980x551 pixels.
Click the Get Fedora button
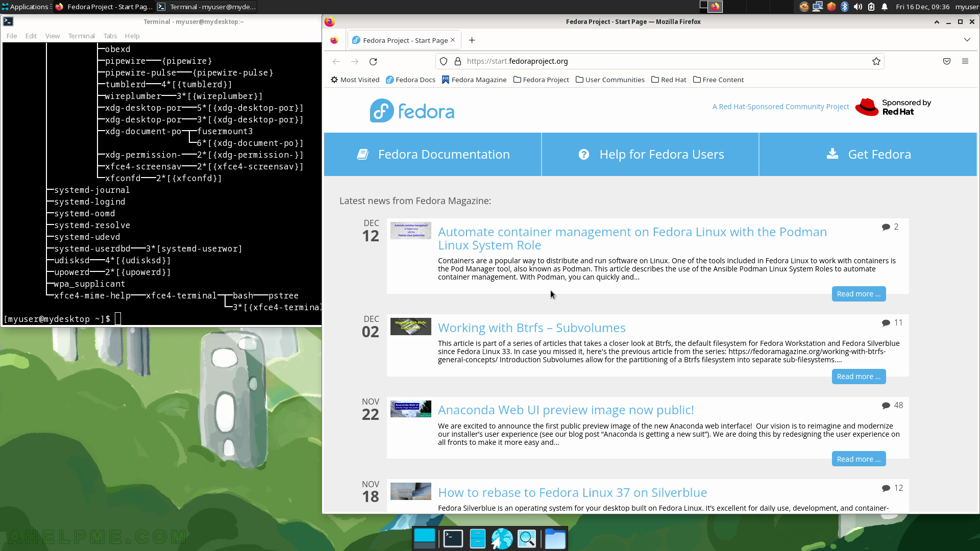pyautogui.click(x=868, y=154)
